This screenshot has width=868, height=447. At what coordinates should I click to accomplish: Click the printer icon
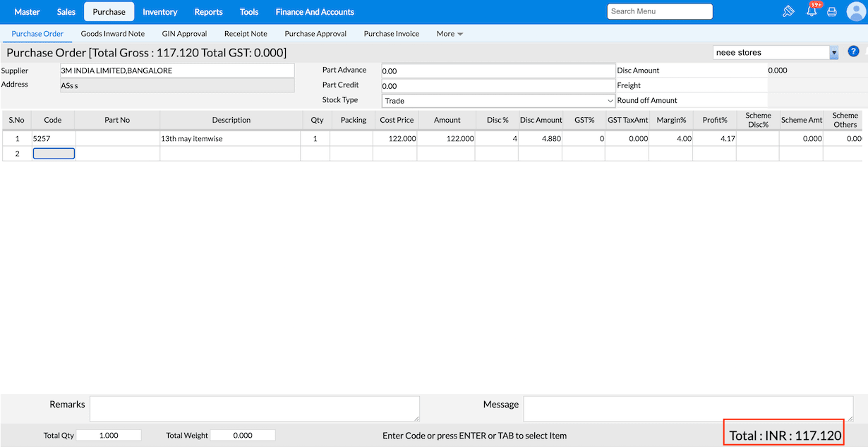pos(832,12)
